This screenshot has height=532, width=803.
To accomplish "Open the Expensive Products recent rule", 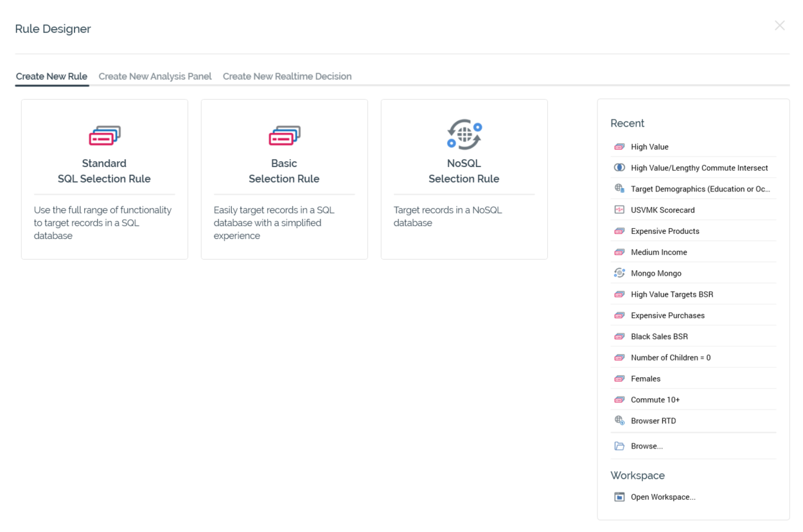I will coord(665,231).
